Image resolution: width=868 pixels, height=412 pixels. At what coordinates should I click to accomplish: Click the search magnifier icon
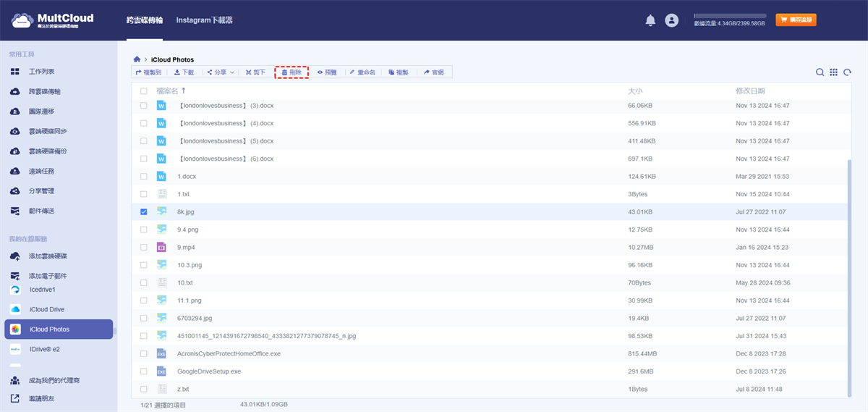coord(820,72)
